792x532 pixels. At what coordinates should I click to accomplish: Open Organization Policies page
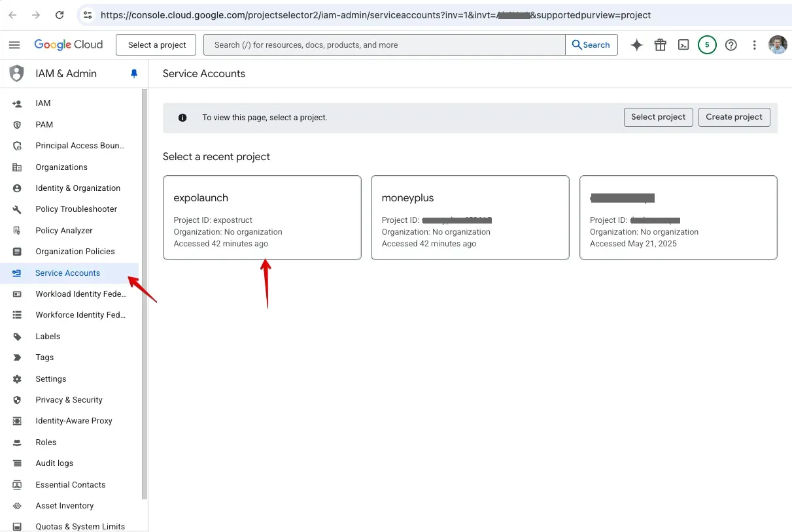[x=69, y=252]
